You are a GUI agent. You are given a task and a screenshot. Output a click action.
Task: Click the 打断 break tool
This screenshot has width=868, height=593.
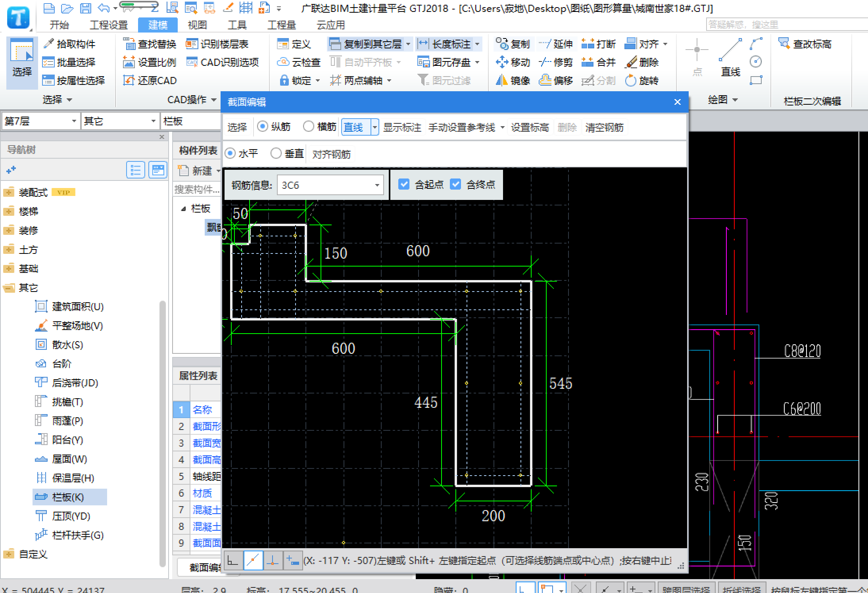coord(599,44)
